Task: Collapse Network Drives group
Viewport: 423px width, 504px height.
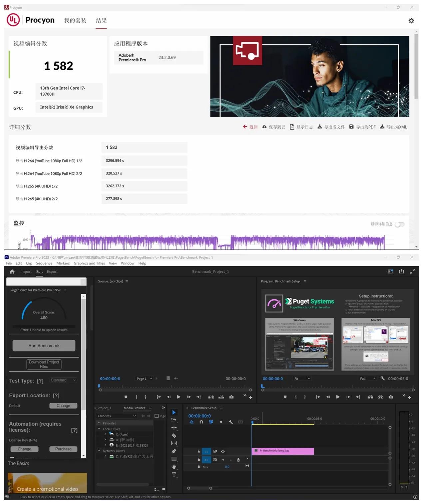Action: [99, 451]
